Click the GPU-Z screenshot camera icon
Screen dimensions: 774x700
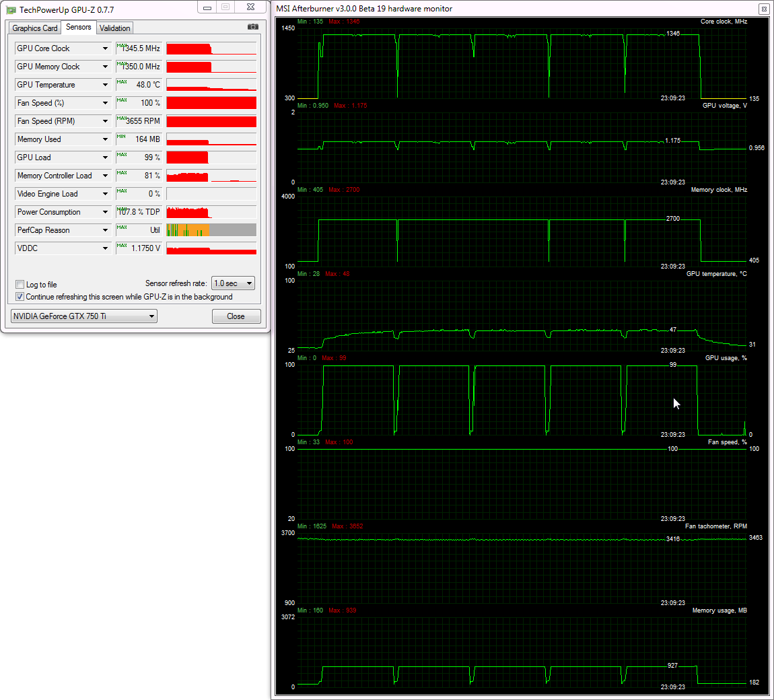pos(253,27)
